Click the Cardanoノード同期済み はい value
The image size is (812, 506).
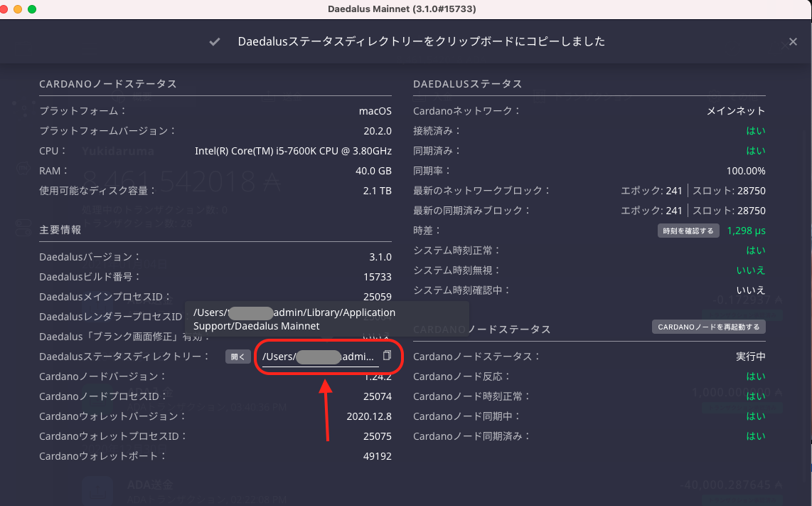(x=756, y=436)
